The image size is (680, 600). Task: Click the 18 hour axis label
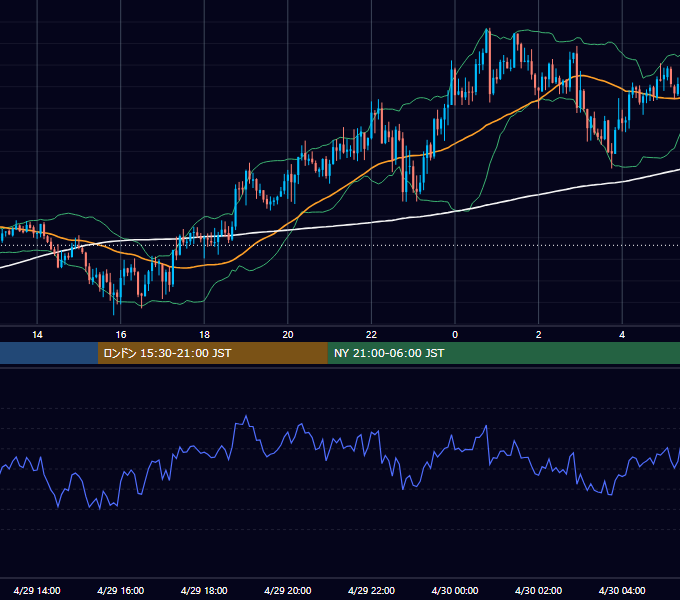click(x=204, y=335)
